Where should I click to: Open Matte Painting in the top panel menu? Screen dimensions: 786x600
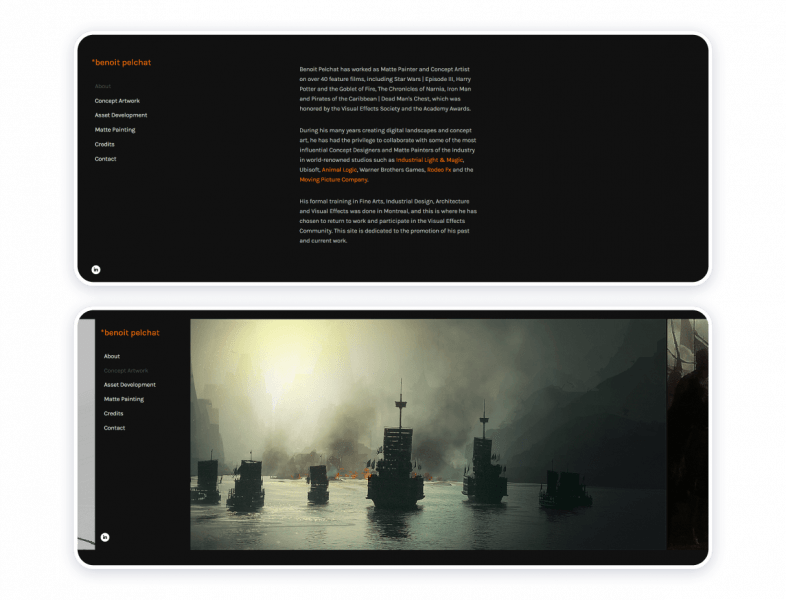pyautogui.click(x=115, y=130)
